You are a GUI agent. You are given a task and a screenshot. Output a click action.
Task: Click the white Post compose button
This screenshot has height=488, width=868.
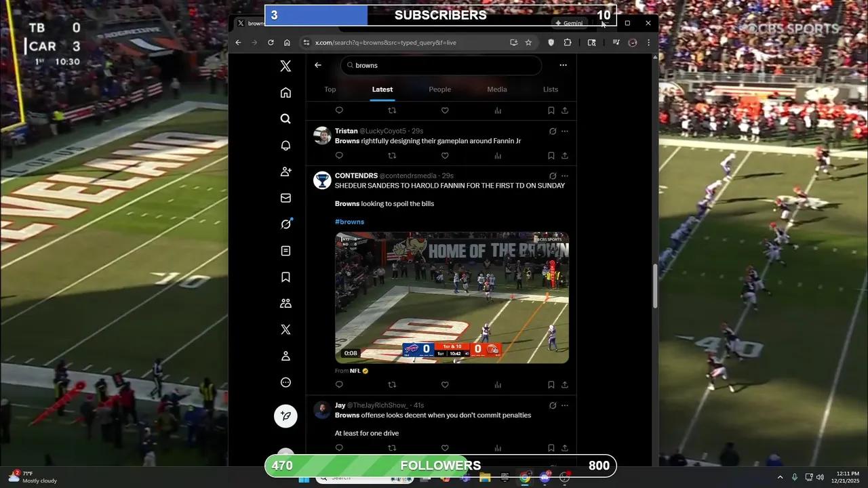coord(285,415)
